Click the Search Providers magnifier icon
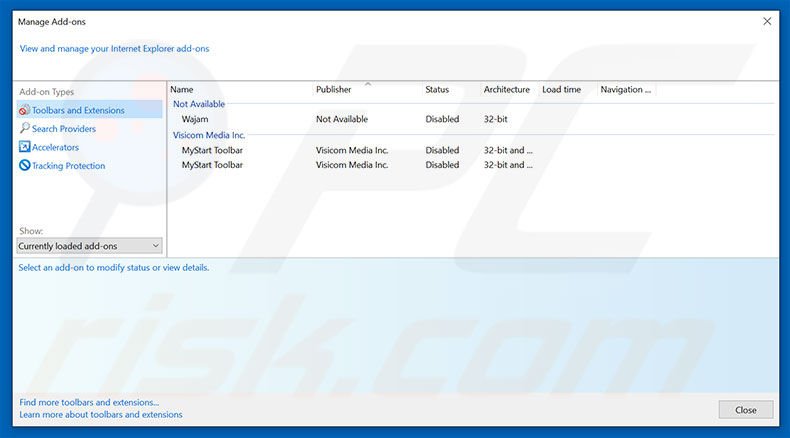This screenshot has height=438, width=790. 24,128
